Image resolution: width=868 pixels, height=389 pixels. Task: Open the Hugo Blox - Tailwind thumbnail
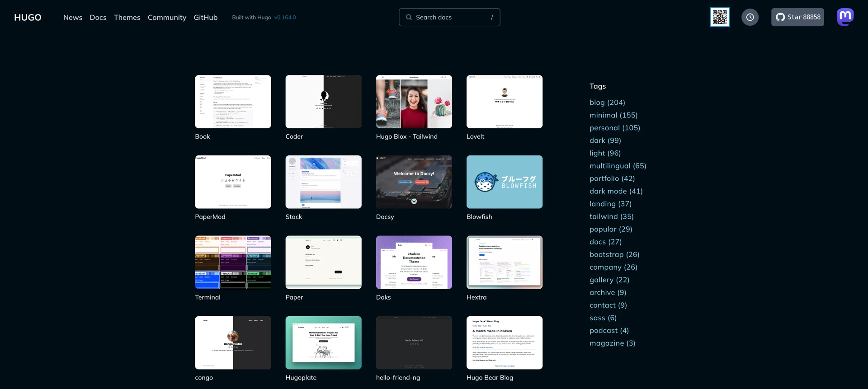(x=414, y=102)
